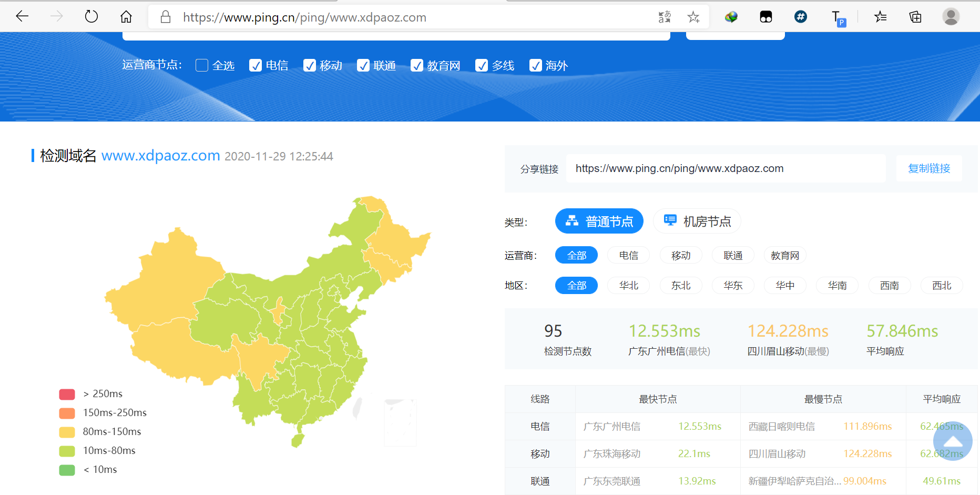980x495 pixels.
Task: View site security lock info
Action: click(x=166, y=17)
